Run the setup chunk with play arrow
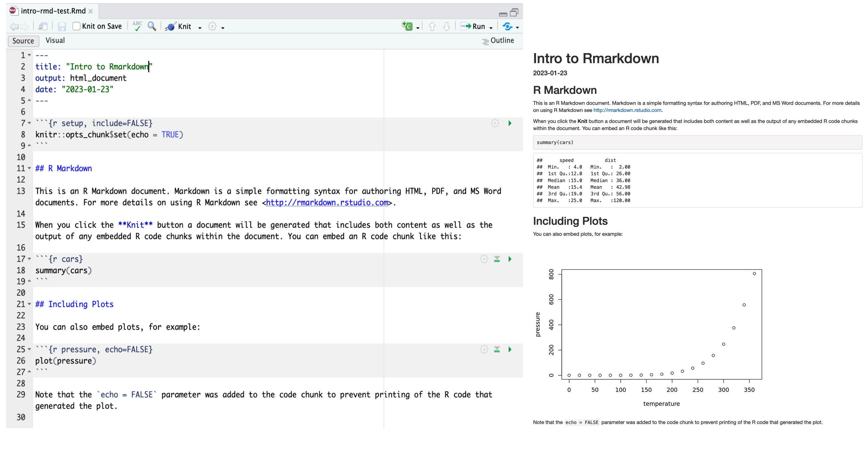 [510, 123]
